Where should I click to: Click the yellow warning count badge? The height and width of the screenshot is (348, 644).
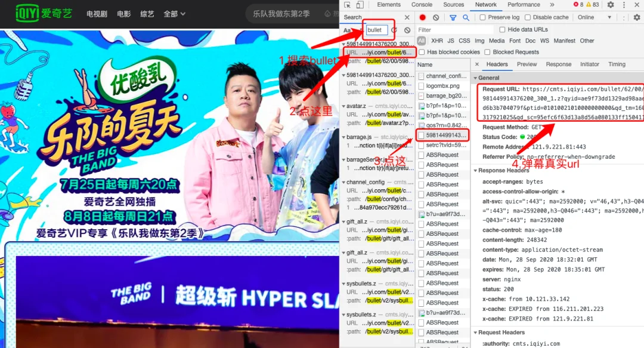pyautogui.click(x=592, y=5)
